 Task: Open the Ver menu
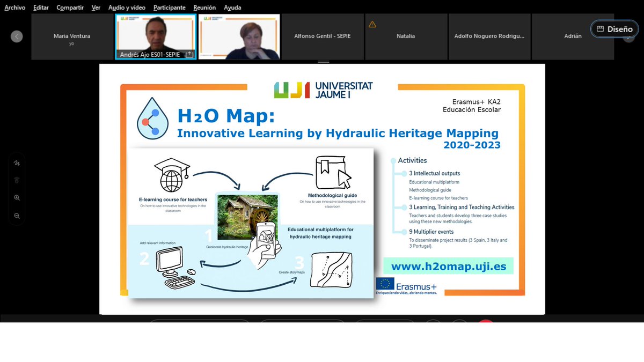click(x=96, y=8)
